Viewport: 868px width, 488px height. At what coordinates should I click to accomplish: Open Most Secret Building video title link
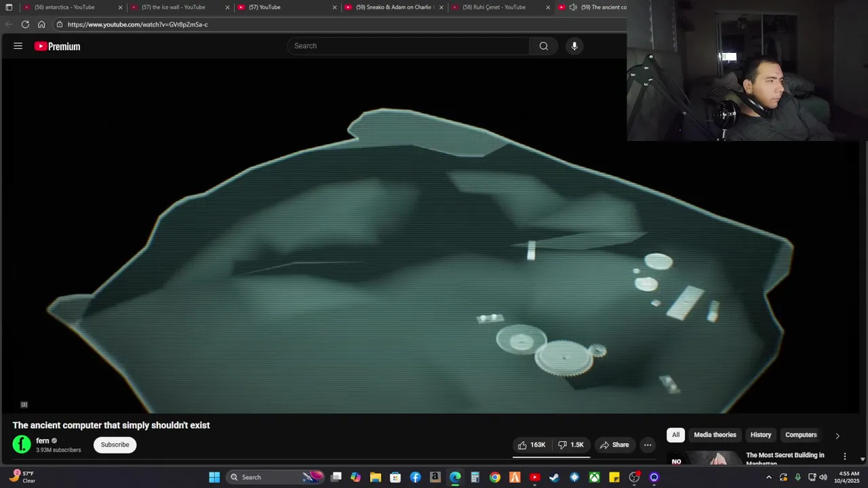tap(785, 459)
